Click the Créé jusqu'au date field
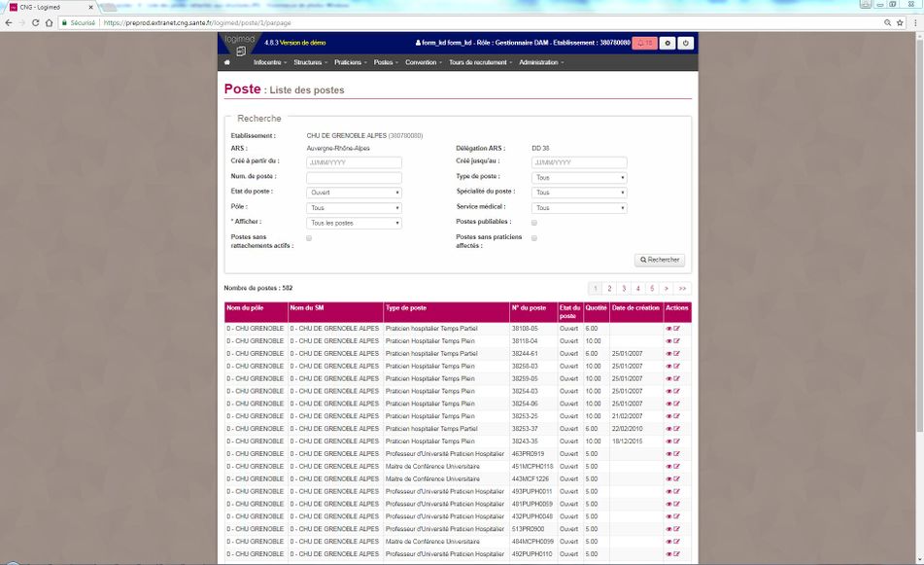 click(x=579, y=162)
